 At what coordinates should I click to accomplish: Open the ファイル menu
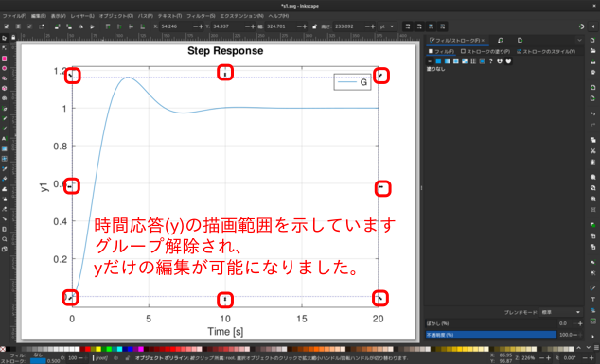pos(14,16)
